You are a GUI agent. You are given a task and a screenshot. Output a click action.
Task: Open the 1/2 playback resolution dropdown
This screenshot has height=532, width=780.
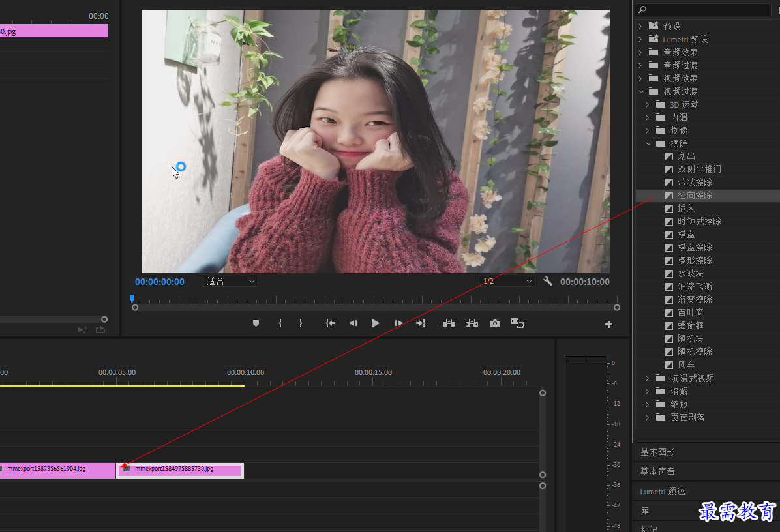[x=506, y=282]
